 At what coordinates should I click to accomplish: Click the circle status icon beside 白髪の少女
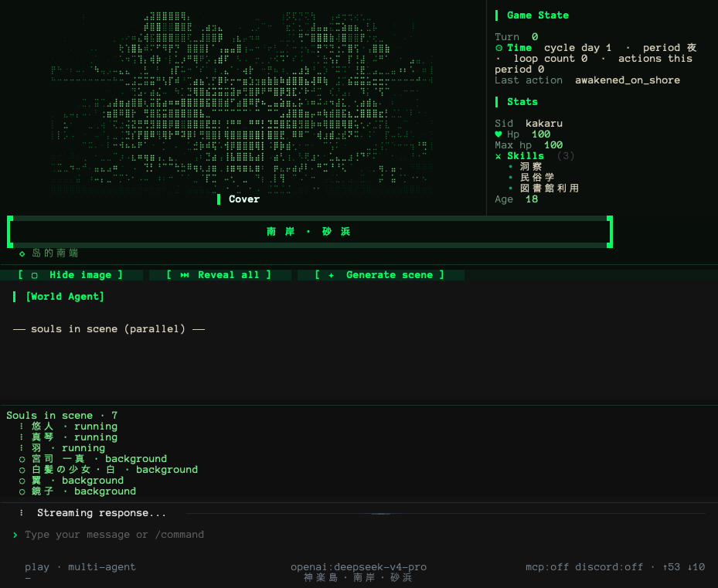coord(22,471)
